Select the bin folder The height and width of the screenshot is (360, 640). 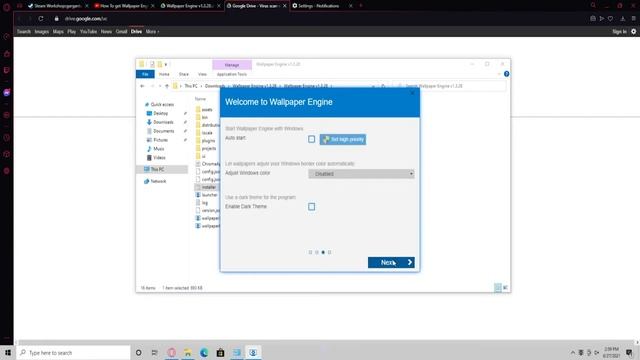(202, 117)
